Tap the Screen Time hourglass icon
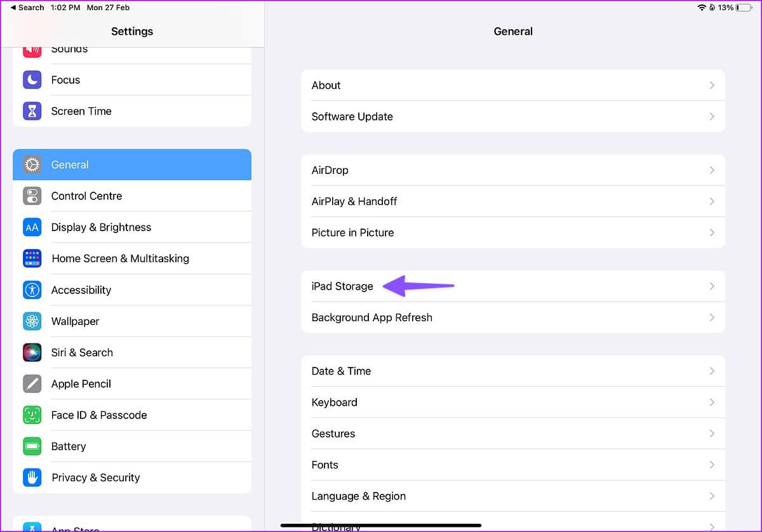762x532 pixels. tap(32, 111)
